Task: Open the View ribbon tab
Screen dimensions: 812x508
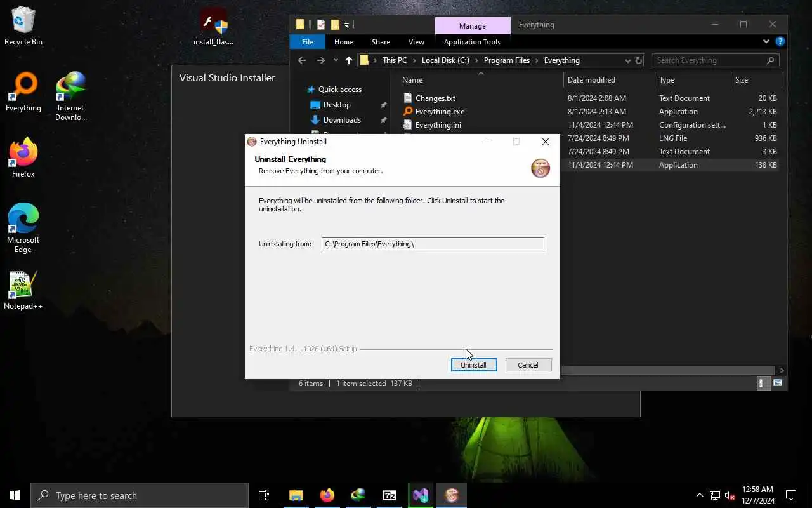Action: [x=416, y=42]
